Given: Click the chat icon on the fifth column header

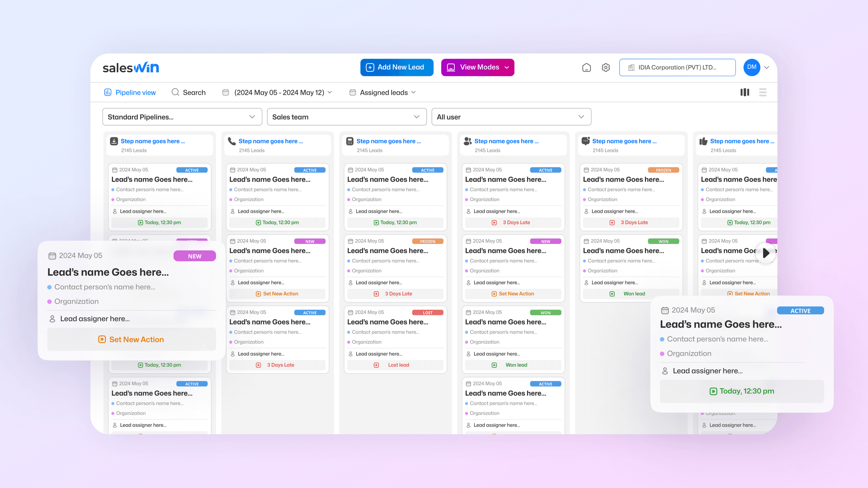Looking at the screenshot, I should coord(586,141).
